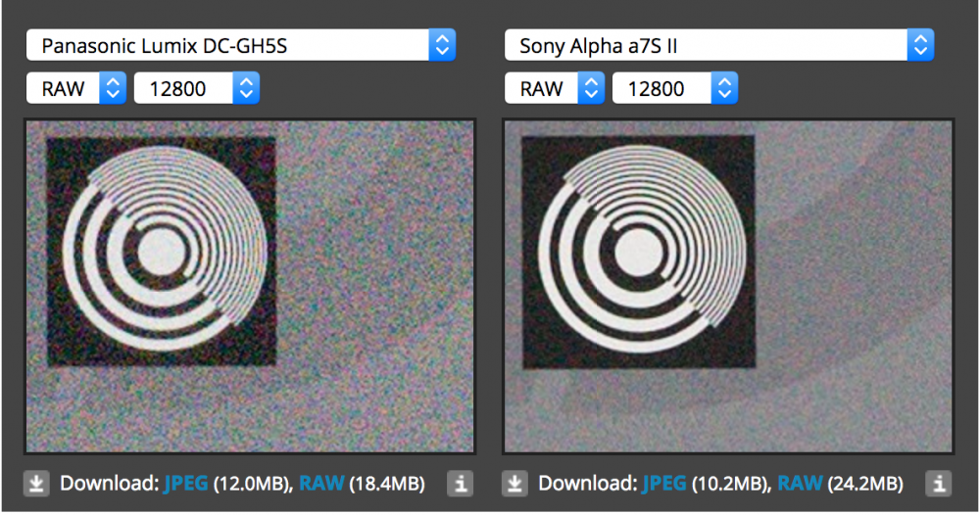The image size is (980, 515).
Task: Open the Sony Alpha a7S II camera dropdown
Action: point(718,45)
